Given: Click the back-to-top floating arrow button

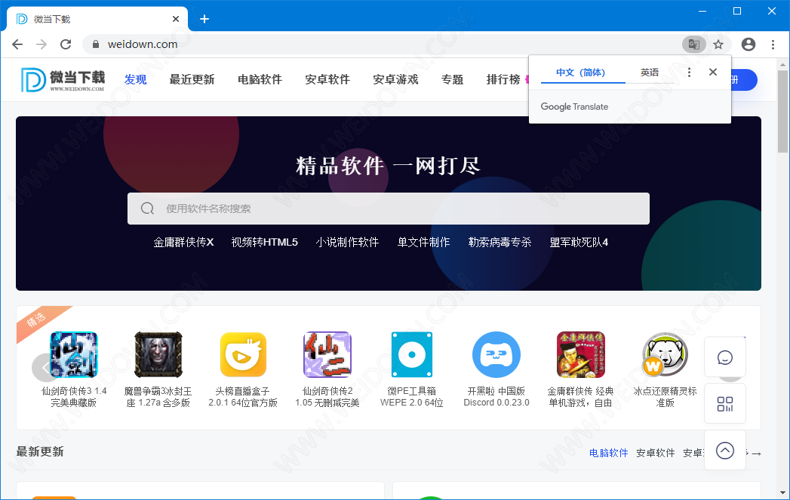Looking at the screenshot, I should (725, 451).
